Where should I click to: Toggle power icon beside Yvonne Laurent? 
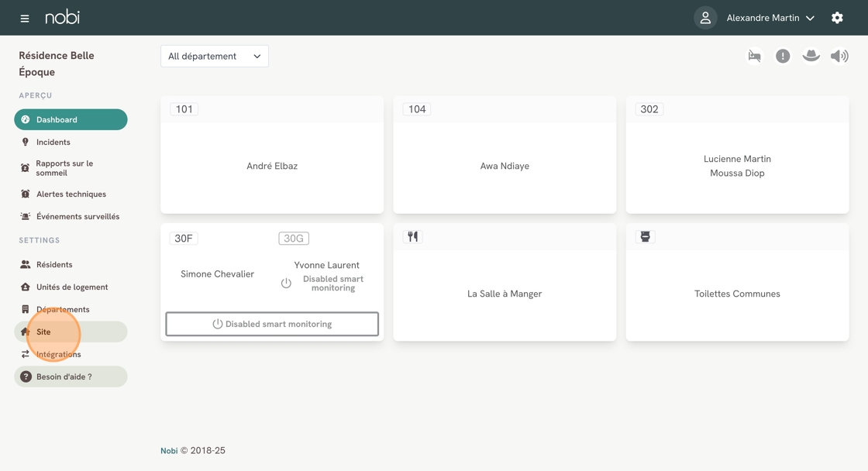pos(286,284)
